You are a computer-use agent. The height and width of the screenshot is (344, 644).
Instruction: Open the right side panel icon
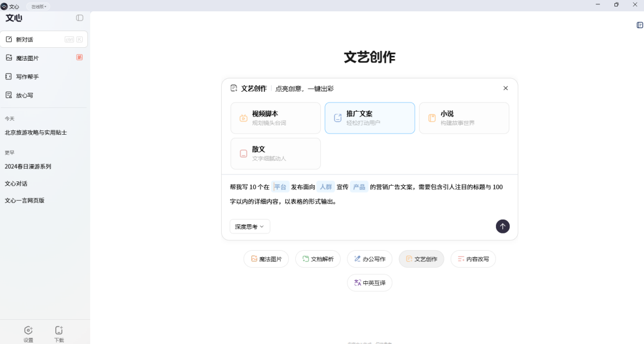point(640,25)
